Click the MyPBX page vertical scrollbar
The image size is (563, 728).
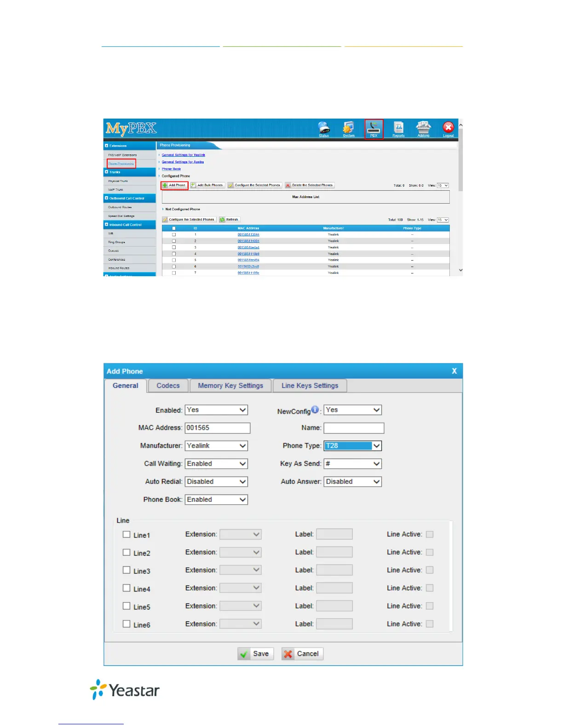click(460, 198)
